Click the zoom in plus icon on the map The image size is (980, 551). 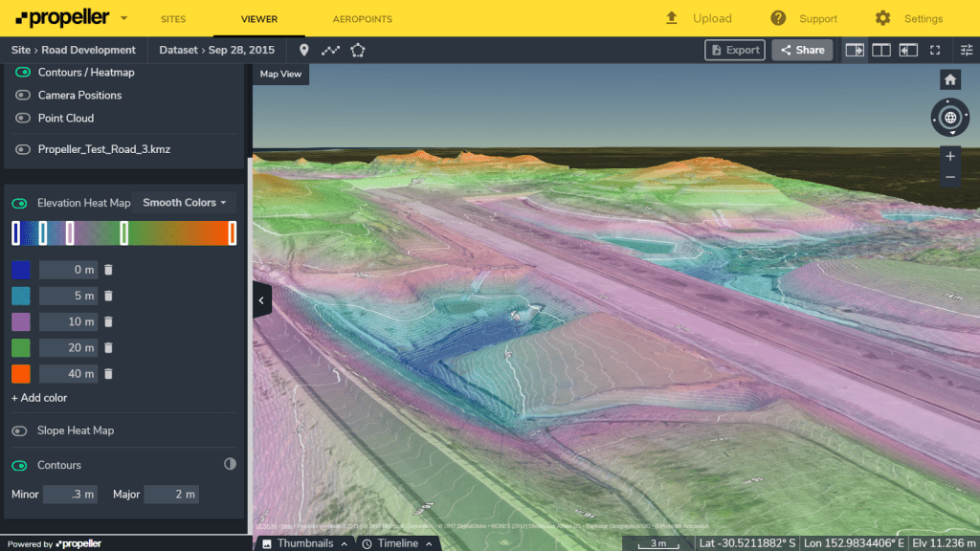(949, 155)
